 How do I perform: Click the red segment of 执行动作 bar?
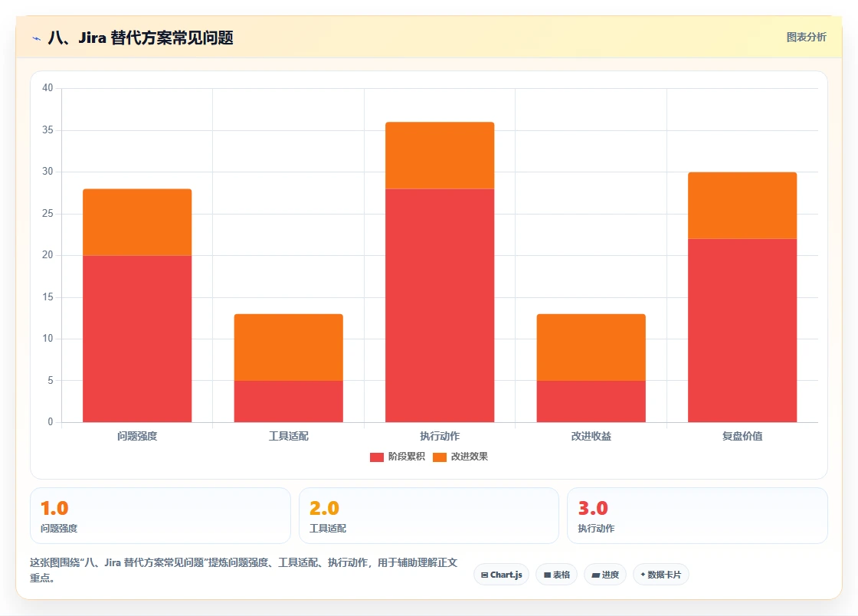pyautogui.click(x=440, y=305)
